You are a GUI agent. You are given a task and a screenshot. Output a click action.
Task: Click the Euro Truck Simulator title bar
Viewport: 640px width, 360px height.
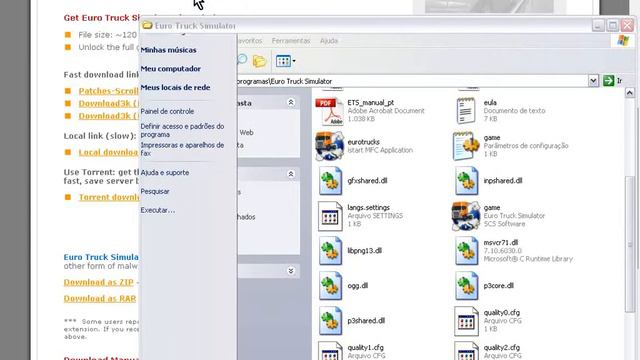[x=367, y=25]
